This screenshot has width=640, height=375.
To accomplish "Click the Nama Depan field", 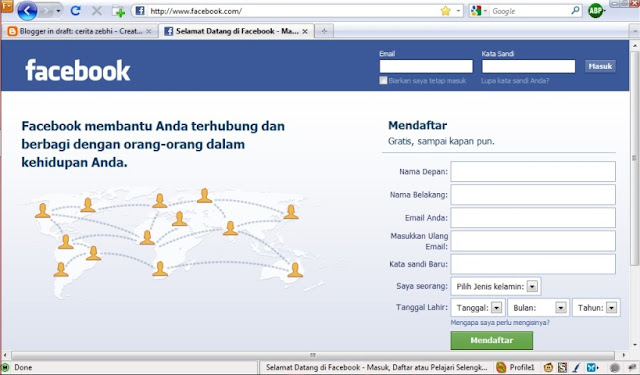I will (x=533, y=171).
